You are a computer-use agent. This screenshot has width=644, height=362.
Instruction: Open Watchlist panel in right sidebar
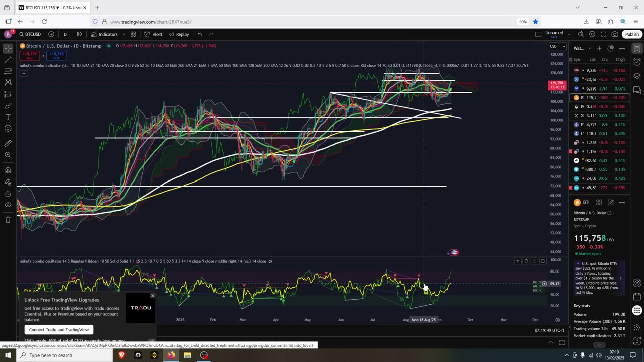click(637, 48)
